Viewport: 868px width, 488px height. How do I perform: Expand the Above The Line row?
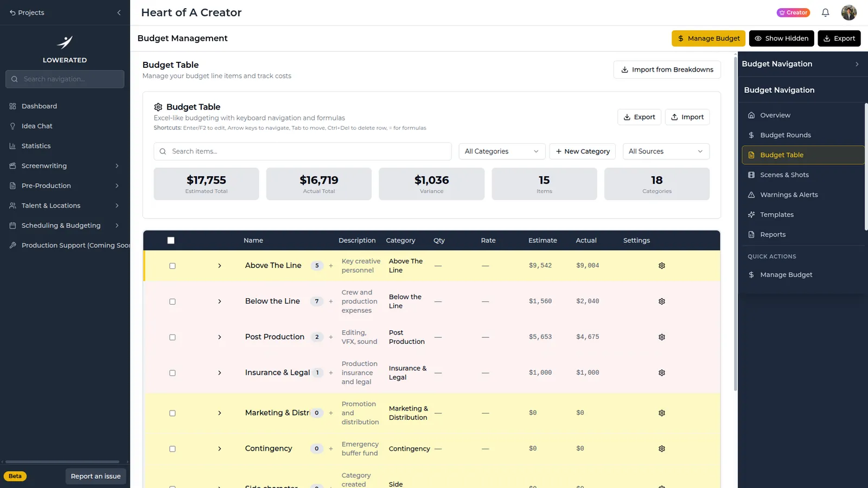click(220, 266)
